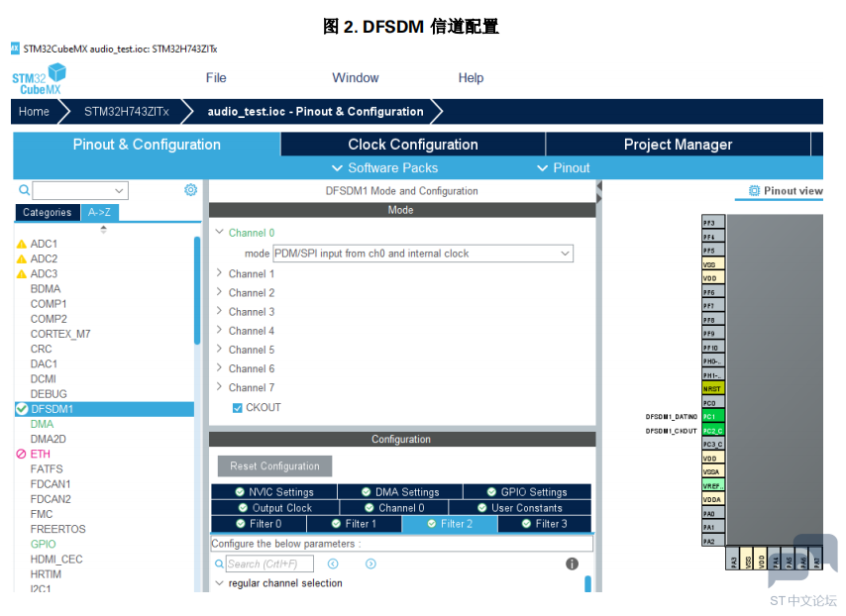Viewport: 846px width, 616px height.
Task: Click the green PC1 pin
Action: [712, 416]
